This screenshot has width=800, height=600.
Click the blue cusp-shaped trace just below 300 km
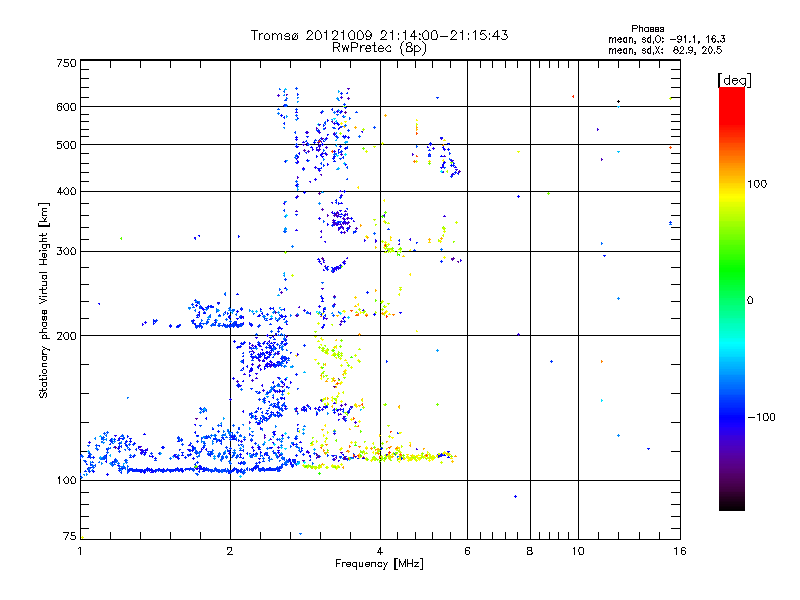click(x=333, y=265)
